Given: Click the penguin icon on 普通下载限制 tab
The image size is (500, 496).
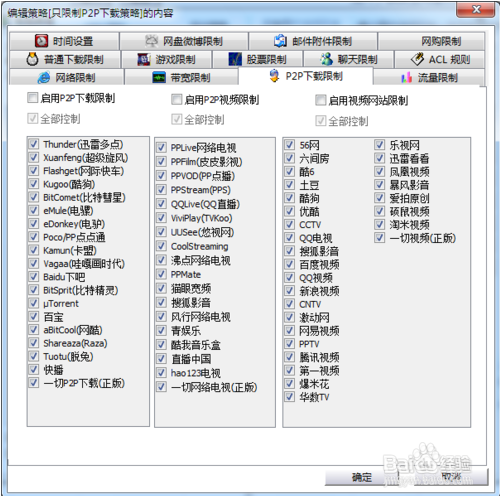Looking at the screenshot, I should point(32,59).
